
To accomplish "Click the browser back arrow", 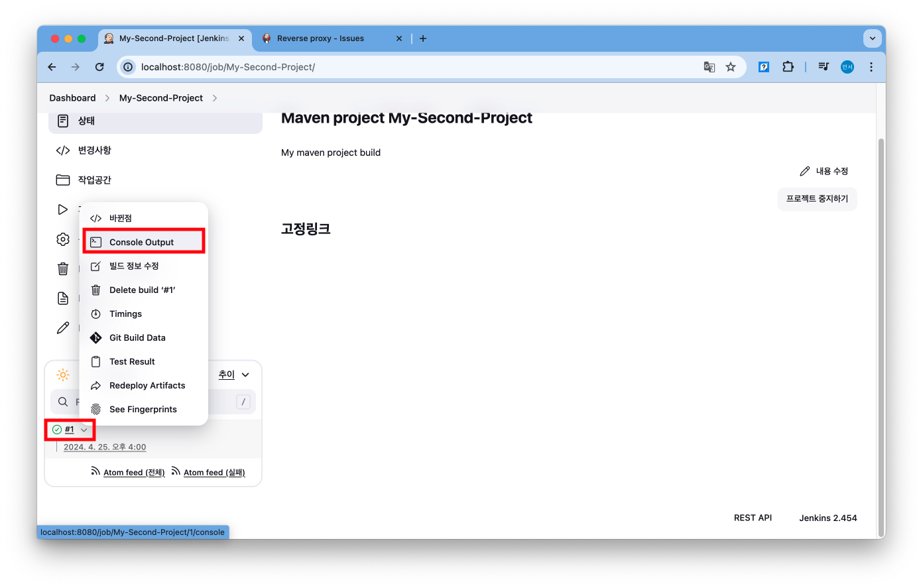I will tap(52, 67).
